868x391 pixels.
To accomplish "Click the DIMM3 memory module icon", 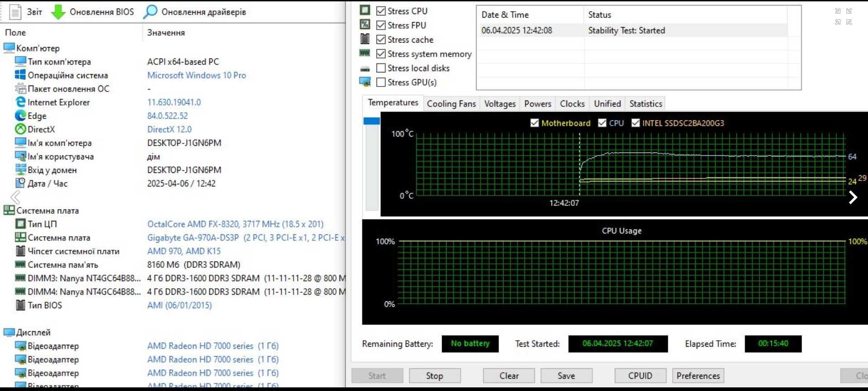I will pos(20,278).
